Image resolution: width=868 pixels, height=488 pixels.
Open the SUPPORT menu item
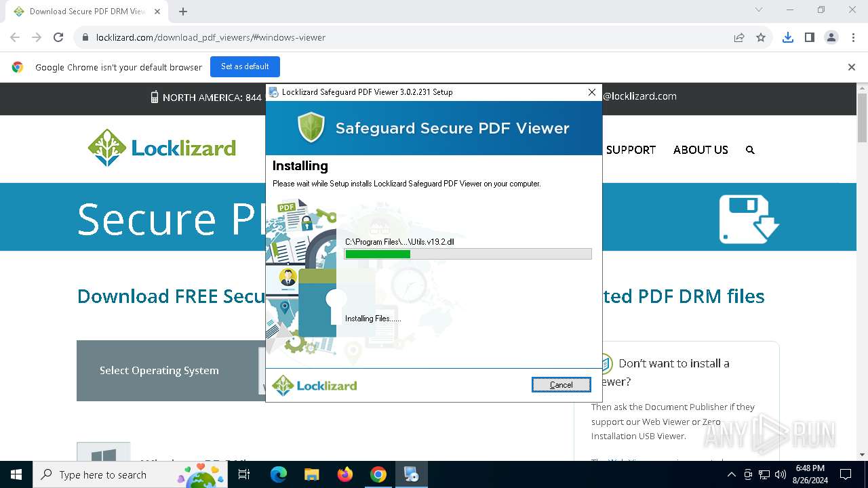point(631,150)
